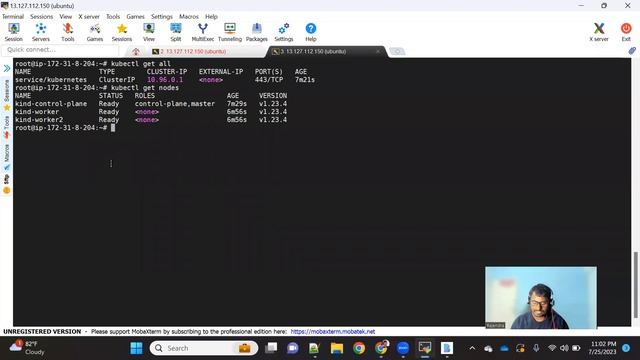
Task: Click the '10.96.0.1' cluster IP text
Action: coord(165,80)
